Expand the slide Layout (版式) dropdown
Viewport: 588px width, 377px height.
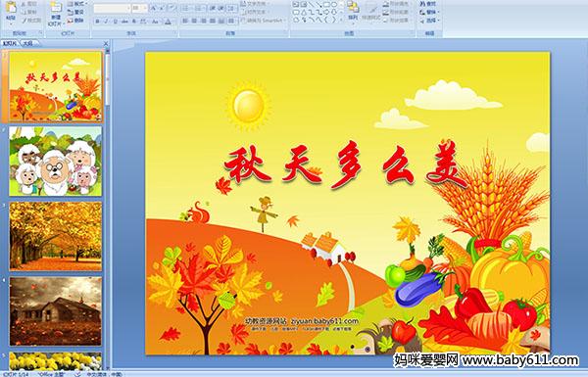[x=77, y=4]
